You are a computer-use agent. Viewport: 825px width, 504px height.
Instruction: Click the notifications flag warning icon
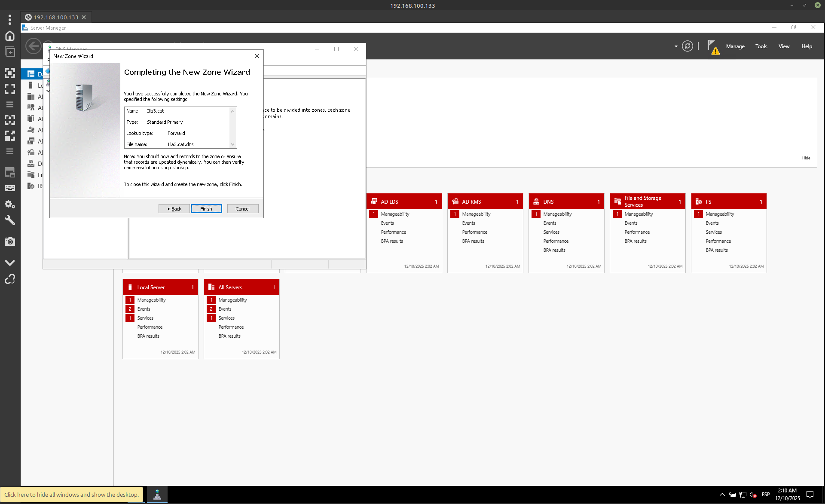click(712, 47)
